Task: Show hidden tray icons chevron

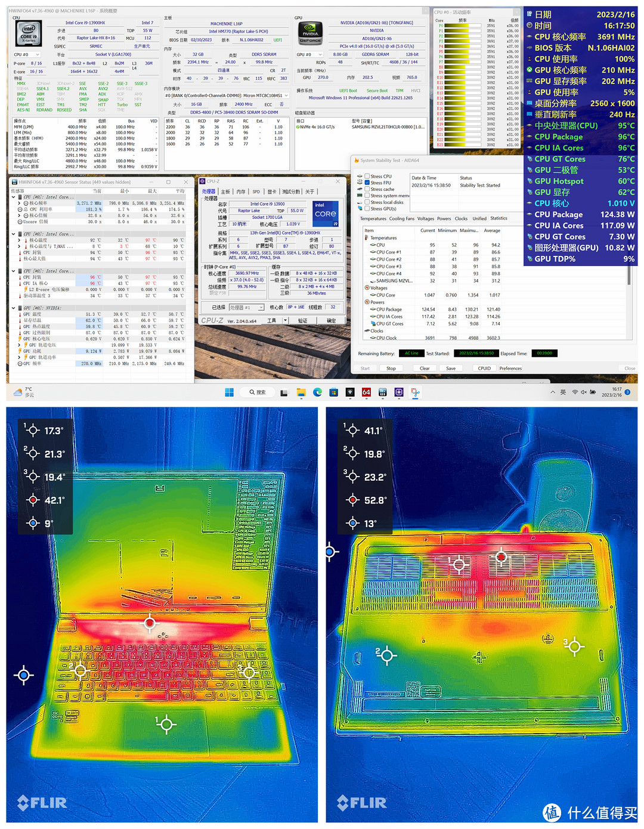Action: (x=553, y=392)
